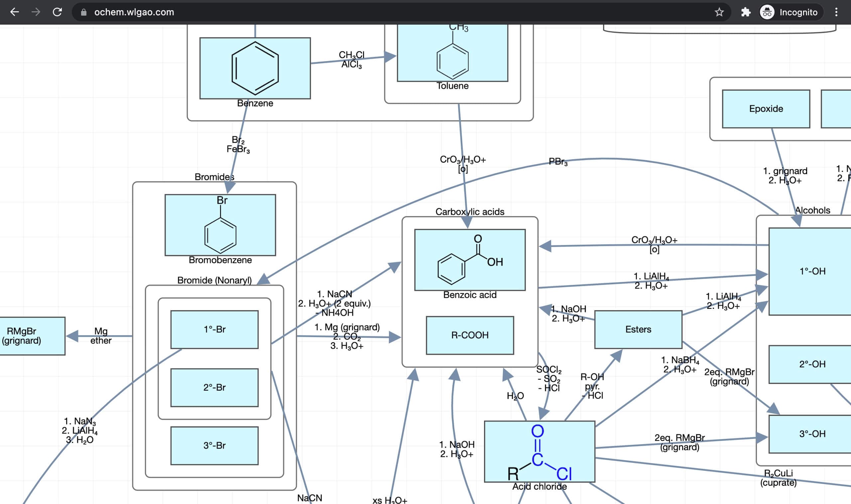Open Chrome three-dot menu

(836, 12)
